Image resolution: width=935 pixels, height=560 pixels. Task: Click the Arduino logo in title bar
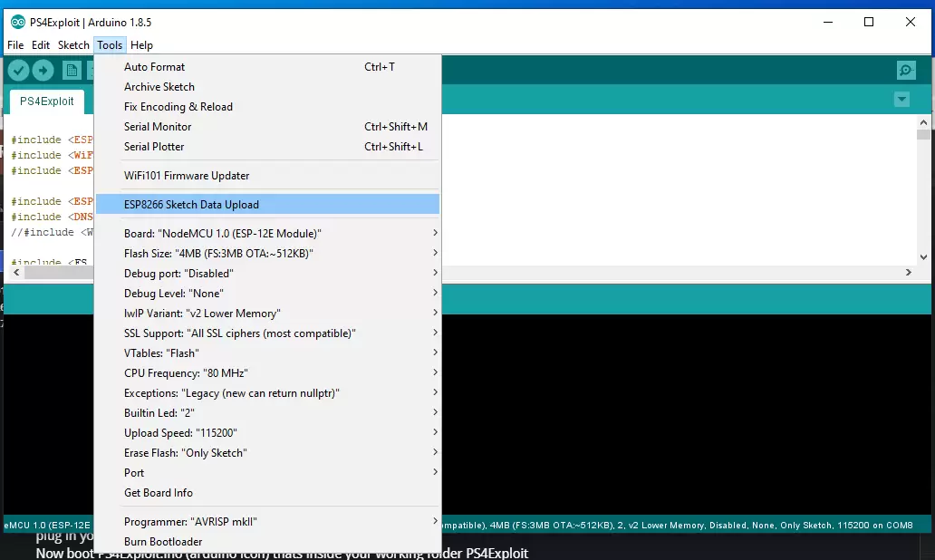tap(18, 22)
